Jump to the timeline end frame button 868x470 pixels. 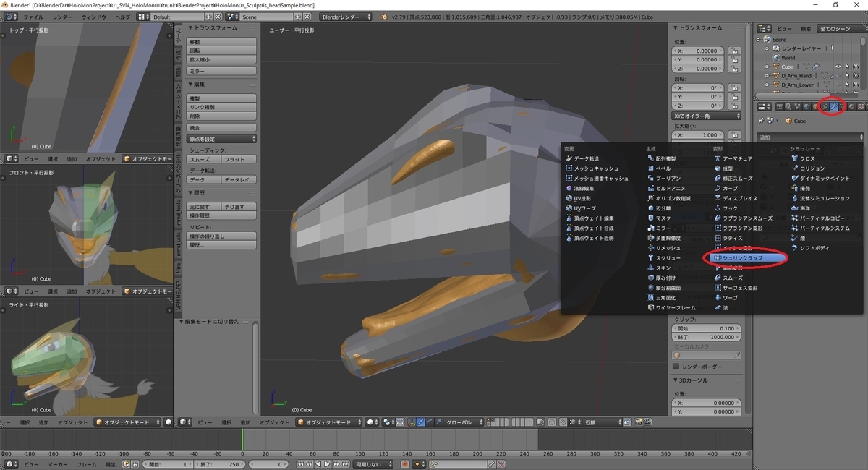coord(346,463)
